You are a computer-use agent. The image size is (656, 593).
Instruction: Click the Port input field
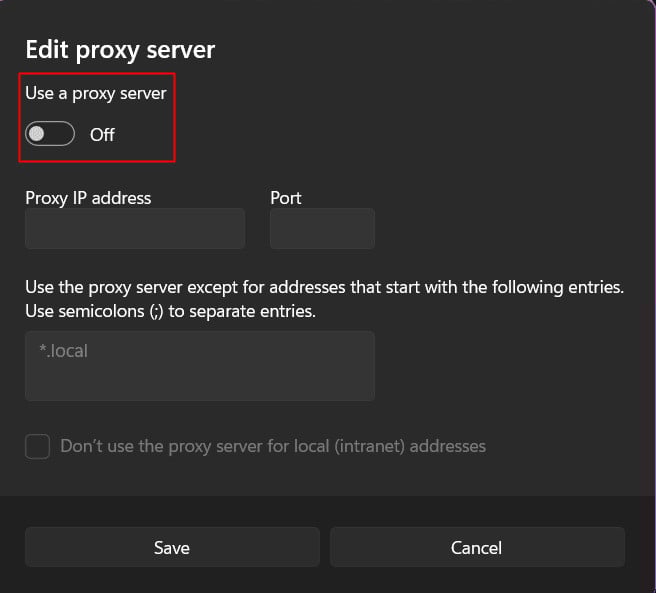322,228
